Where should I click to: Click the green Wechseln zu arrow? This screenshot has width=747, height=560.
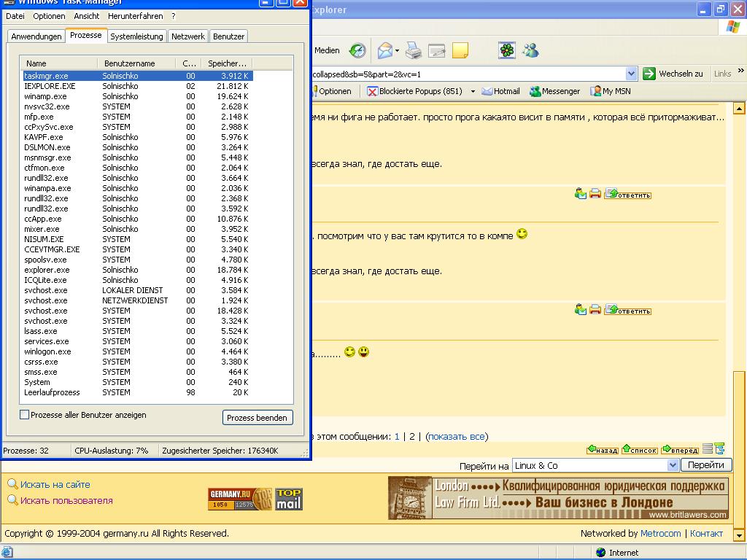point(649,74)
